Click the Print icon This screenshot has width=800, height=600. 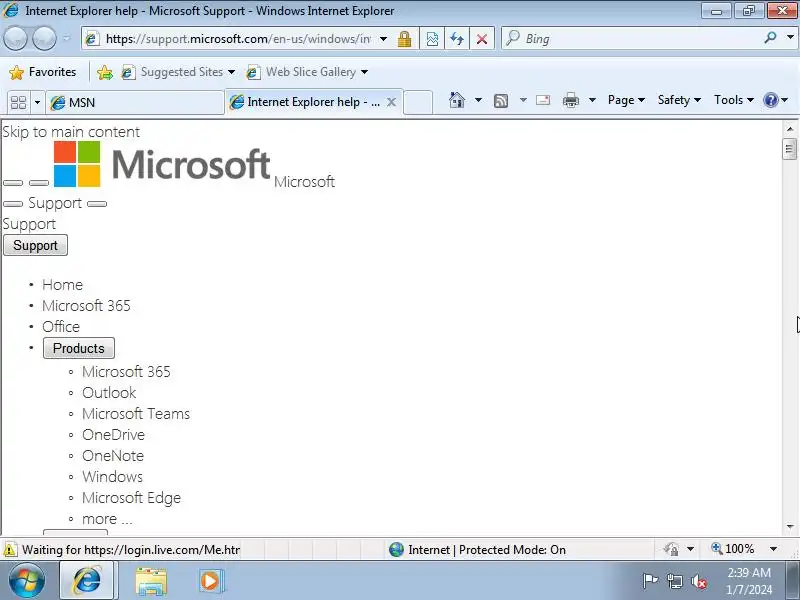(570, 100)
